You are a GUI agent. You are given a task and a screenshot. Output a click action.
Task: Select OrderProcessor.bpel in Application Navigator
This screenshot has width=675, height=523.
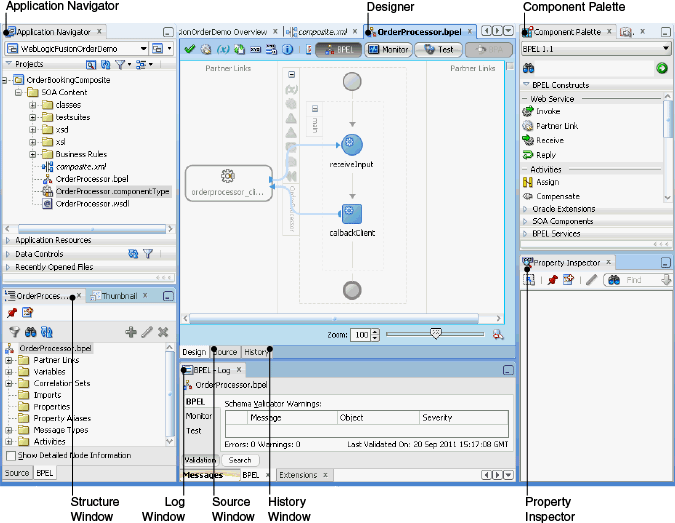click(92, 179)
